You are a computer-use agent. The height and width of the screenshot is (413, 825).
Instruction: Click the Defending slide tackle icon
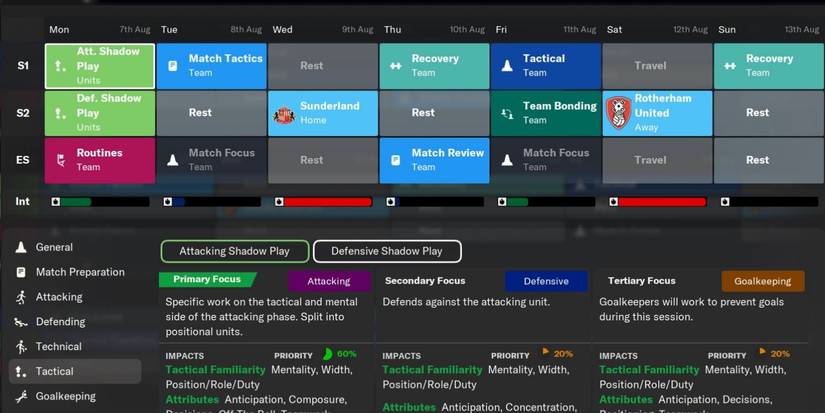[21, 322]
